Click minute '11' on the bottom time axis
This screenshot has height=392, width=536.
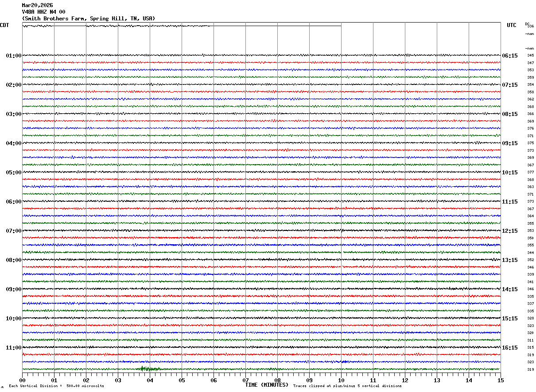pyautogui.click(x=373, y=380)
